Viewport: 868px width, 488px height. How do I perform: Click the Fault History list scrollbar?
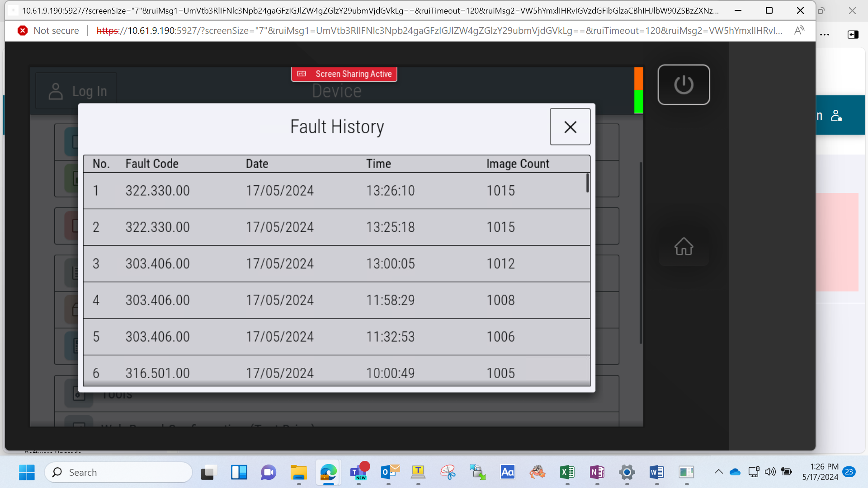point(587,183)
